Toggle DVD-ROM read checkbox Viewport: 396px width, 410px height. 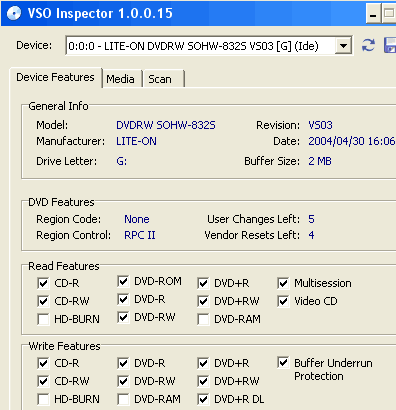[123, 281]
